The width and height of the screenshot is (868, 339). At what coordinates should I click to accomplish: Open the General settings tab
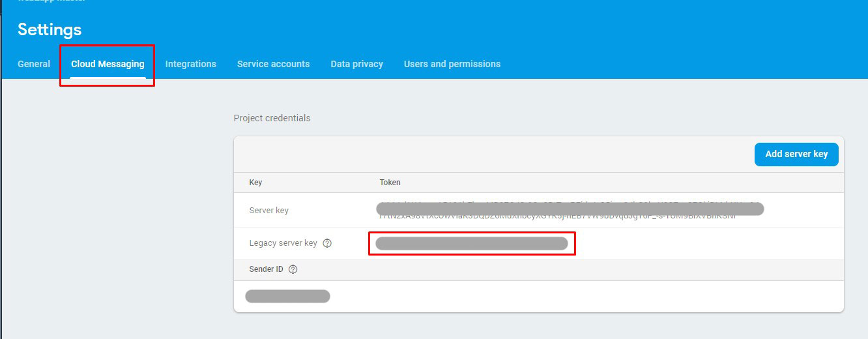click(x=34, y=64)
